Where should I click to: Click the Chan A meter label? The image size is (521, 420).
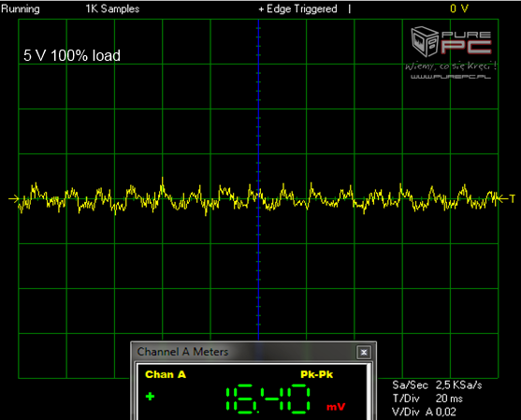click(x=166, y=374)
